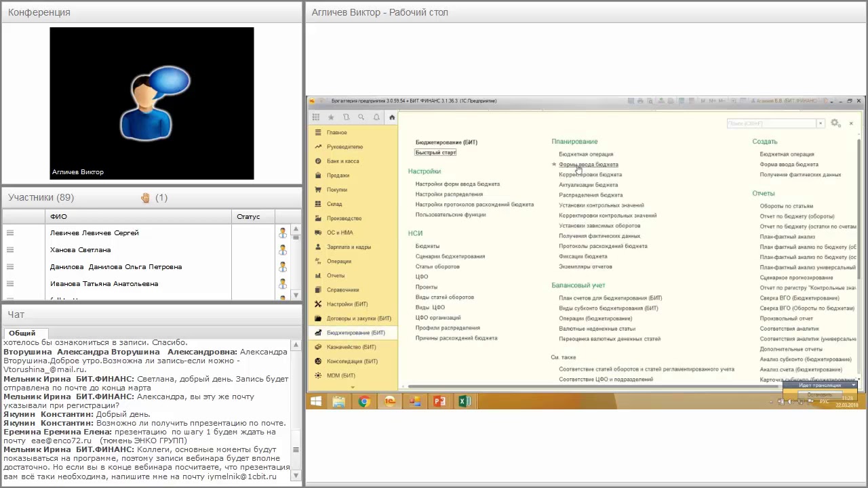
Task: Click the Отчеты chart icon
Action: 318,275
